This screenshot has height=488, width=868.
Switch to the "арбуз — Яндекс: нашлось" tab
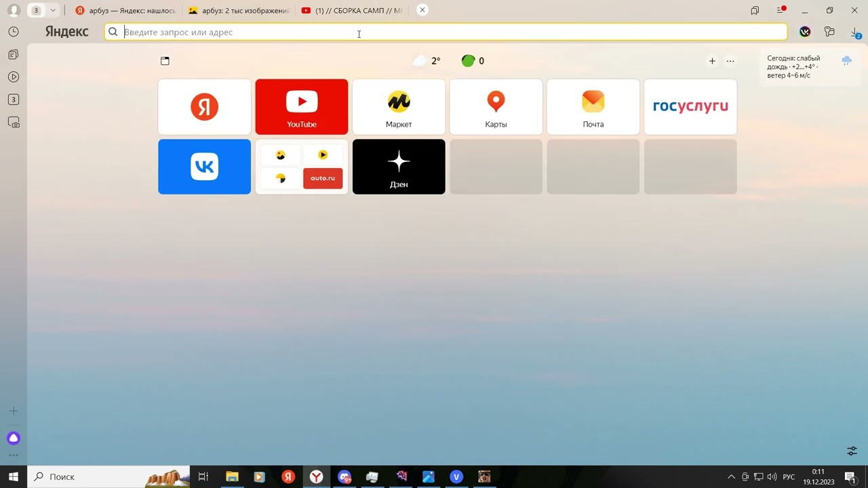[126, 10]
